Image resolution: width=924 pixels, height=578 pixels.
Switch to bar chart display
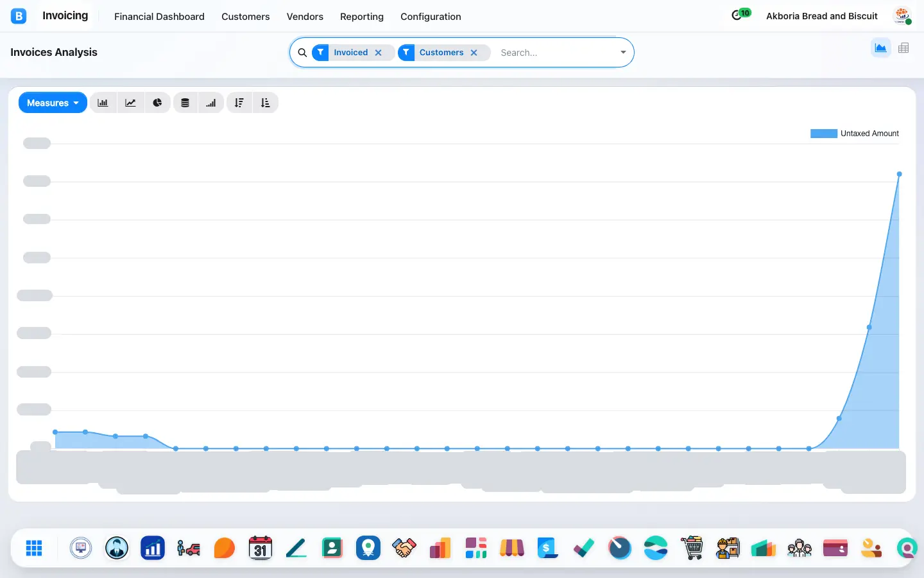point(103,103)
